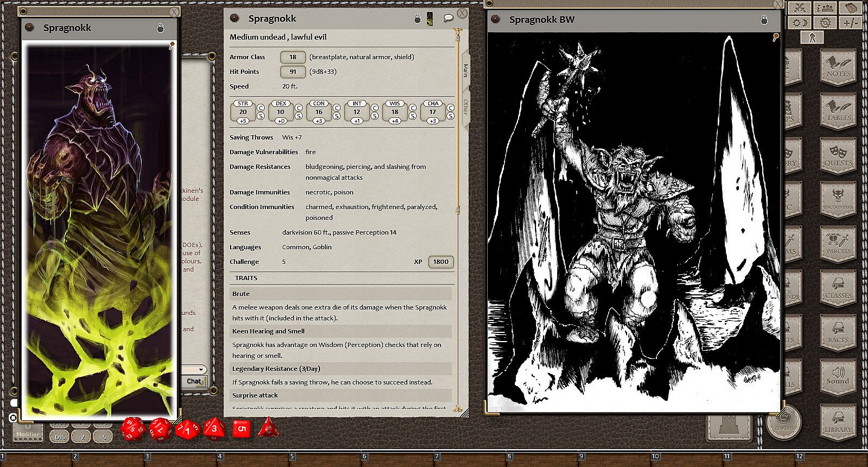The width and height of the screenshot is (868, 467).
Task: Open the combat tracker crossed-swords icon
Action: click(799, 8)
